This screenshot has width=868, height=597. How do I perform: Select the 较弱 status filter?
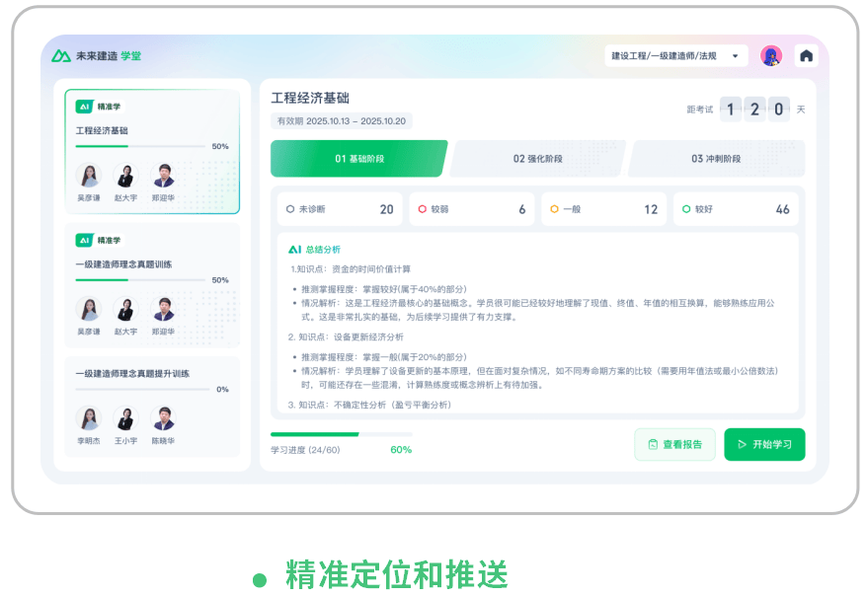click(471, 209)
